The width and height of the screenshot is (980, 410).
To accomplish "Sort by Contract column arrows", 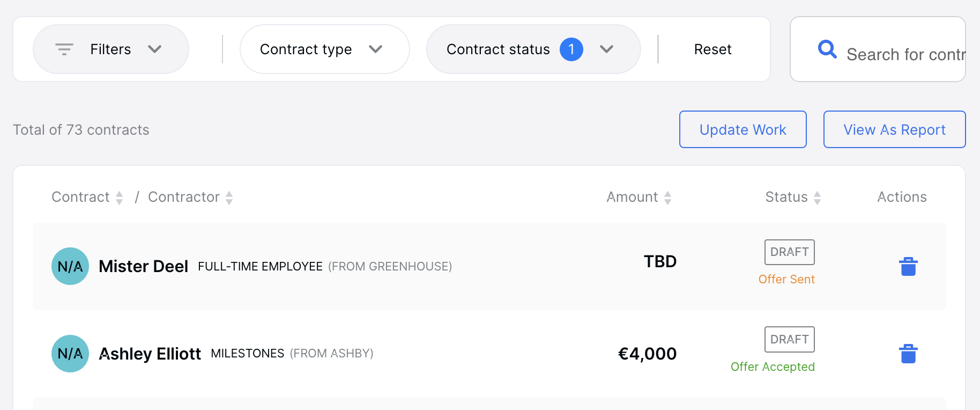I will [120, 198].
